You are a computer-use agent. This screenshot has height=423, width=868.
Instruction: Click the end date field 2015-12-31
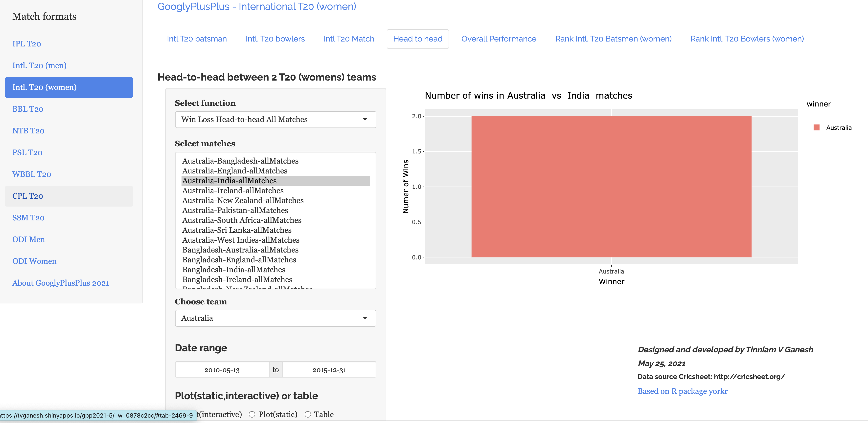pyautogui.click(x=329, y=370)
